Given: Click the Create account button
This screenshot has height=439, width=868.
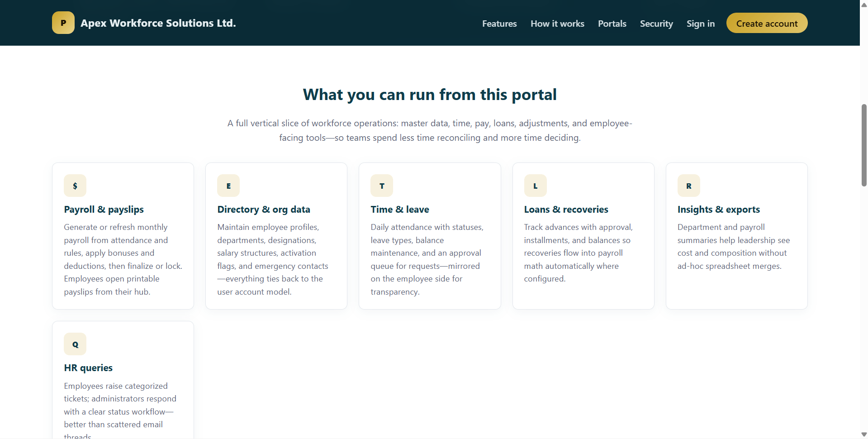Looking at the screenshot, I should tap(767, 23).
